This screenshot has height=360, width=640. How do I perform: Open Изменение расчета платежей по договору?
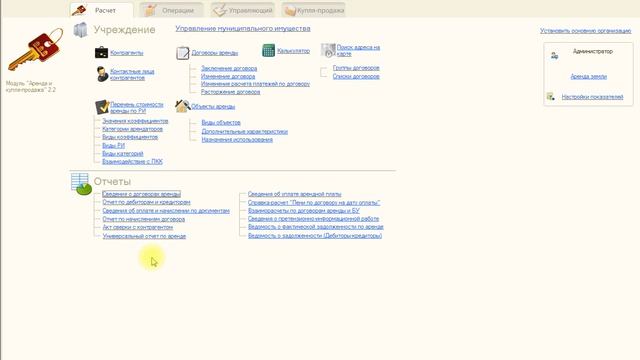[x=256, y=84]
